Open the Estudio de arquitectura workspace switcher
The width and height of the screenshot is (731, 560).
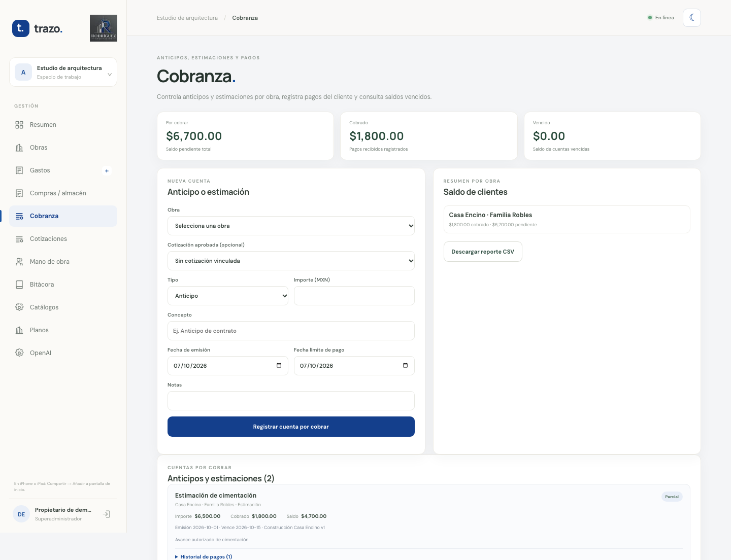(x=63, y=72)
